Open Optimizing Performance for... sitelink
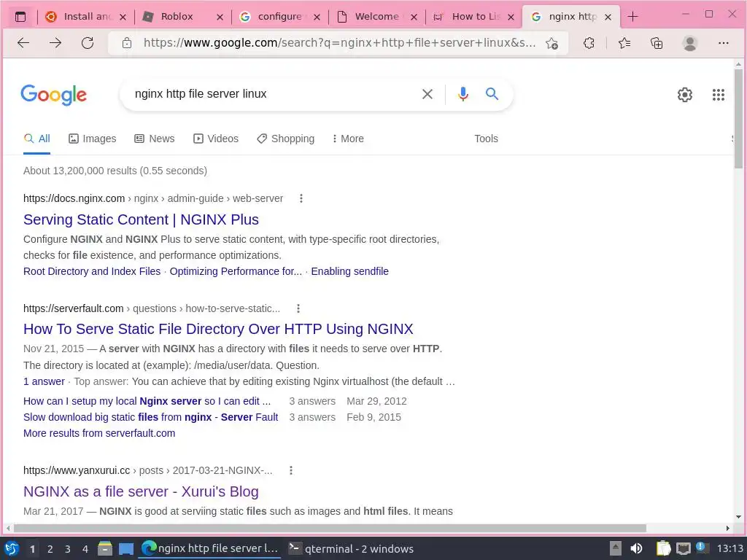747x560 pixels. tap(236, 271)
